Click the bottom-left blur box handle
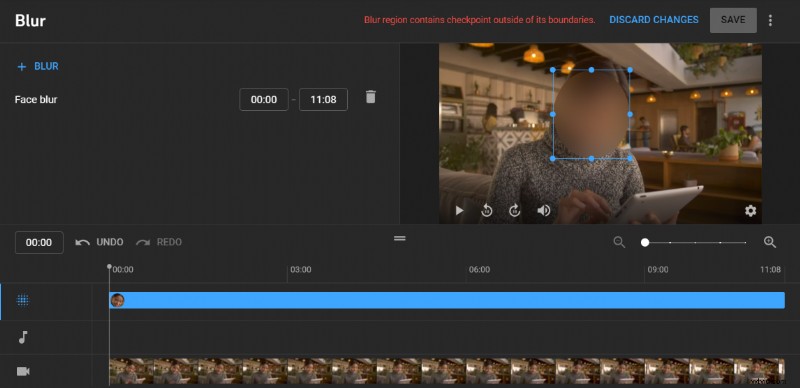This screenshot has height=388, width=800. point(553,159)
